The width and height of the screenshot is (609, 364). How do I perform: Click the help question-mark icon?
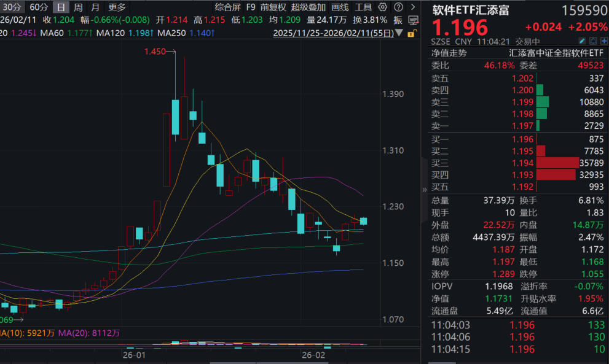click(398, 7)
